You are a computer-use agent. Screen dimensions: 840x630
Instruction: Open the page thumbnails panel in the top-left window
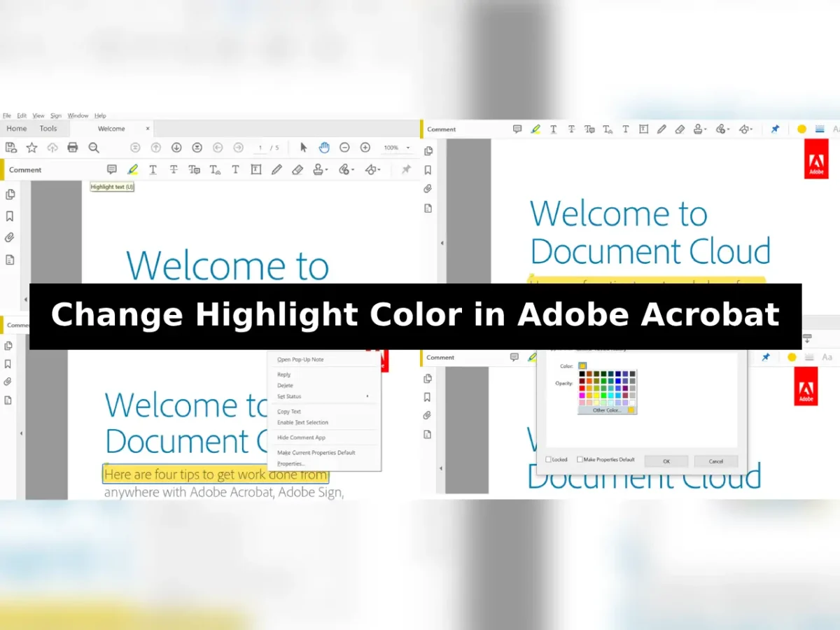pyautogui.click(x=10, y=195)
